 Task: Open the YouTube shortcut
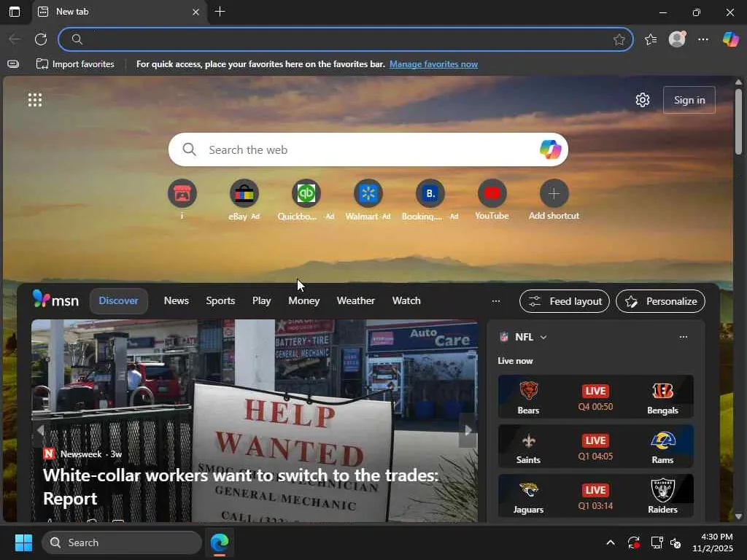coord(492,193)
